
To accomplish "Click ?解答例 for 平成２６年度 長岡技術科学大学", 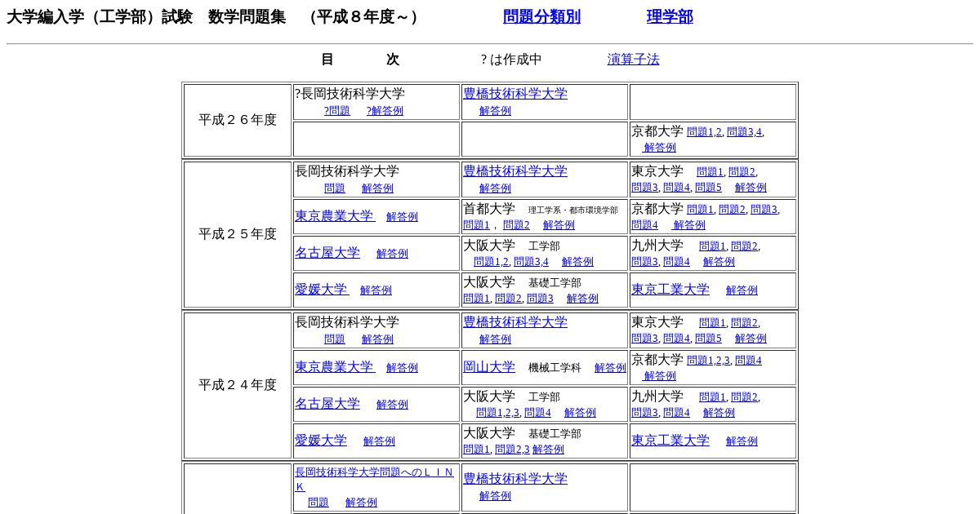I will 385,111.
